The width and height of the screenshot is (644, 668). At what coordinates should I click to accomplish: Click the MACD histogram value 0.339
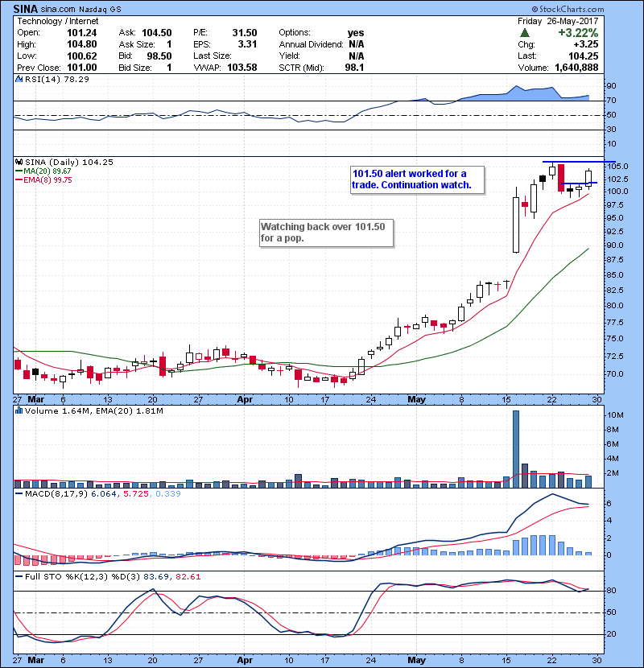(168, 494)
